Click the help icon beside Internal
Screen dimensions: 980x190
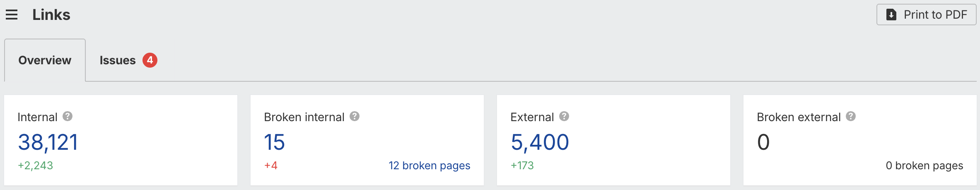pos(68,117)
